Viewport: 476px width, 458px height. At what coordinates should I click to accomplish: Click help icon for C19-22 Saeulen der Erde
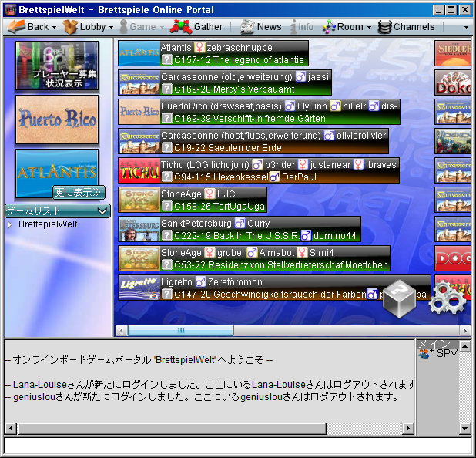pyautogui.click(x=166, y=147)
